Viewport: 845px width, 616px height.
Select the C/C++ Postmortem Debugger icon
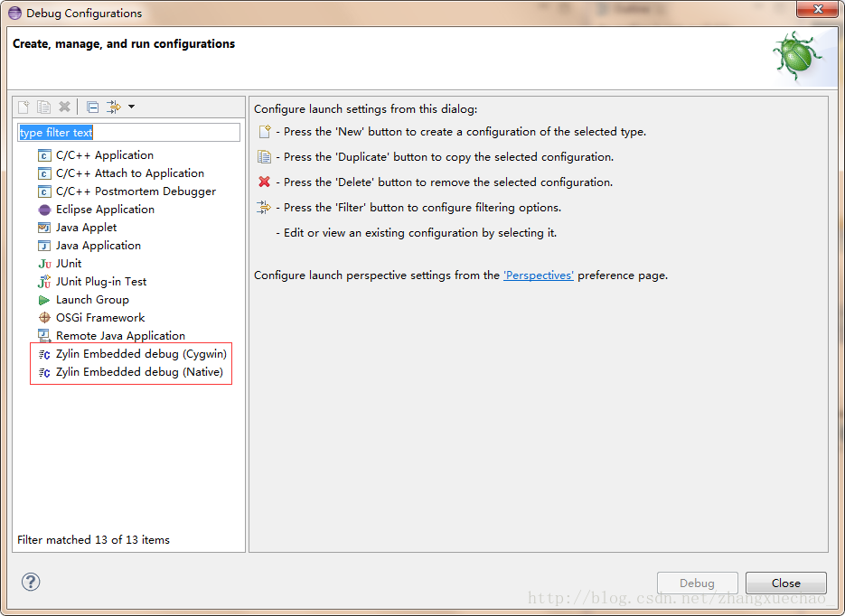44,191
